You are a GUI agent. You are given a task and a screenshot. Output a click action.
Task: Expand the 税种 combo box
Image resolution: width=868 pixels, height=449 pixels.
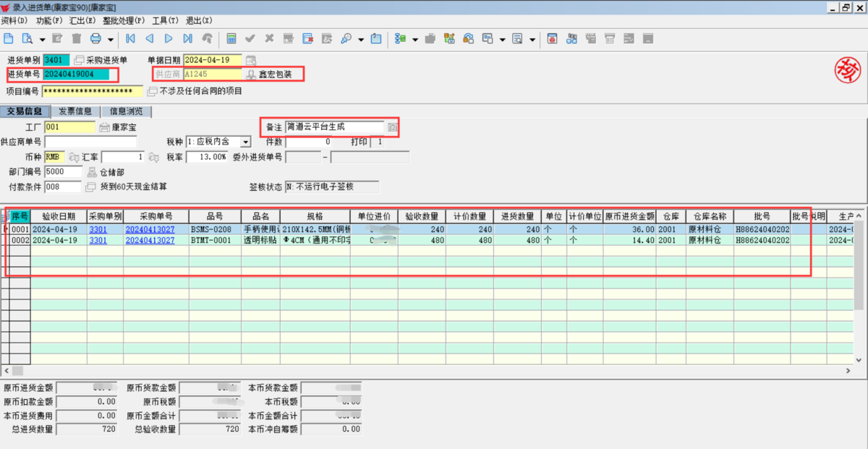point(245,142)
